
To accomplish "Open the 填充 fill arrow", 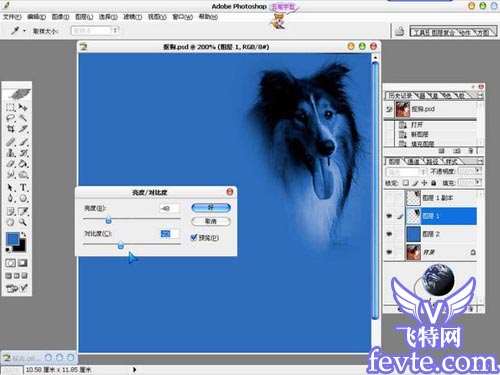I will [x=478, y=182].
